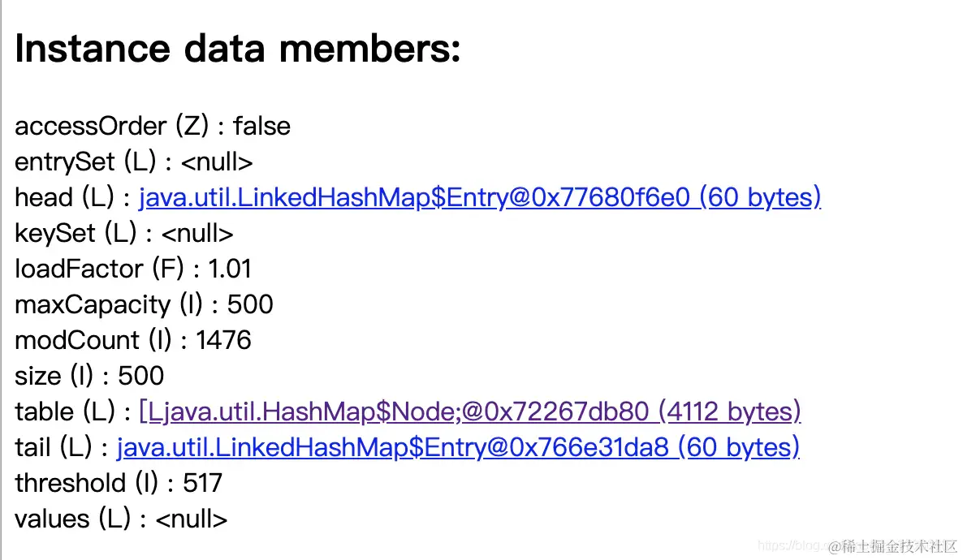The height and width of the screenshot is (560, 963).
Task: Click the 'Instance data members:' heading
Action: tap(238, 50)
